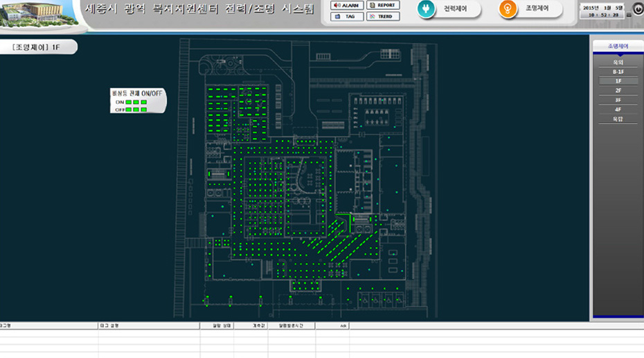The height and width of the screenshot is (358, 644).
Task: Open the ALARM panel
Action: click(x=347, y=6)
